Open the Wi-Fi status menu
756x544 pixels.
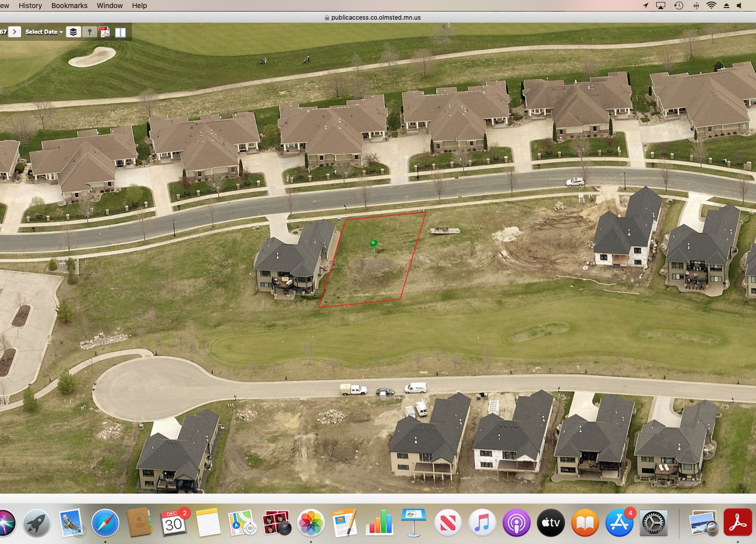tap(711, 6)
